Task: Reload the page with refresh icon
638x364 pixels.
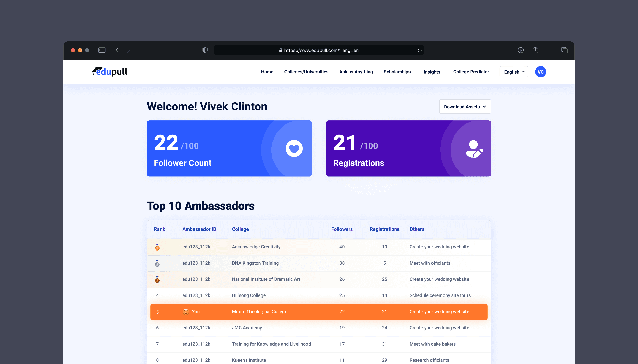Action: pos(419,50)
